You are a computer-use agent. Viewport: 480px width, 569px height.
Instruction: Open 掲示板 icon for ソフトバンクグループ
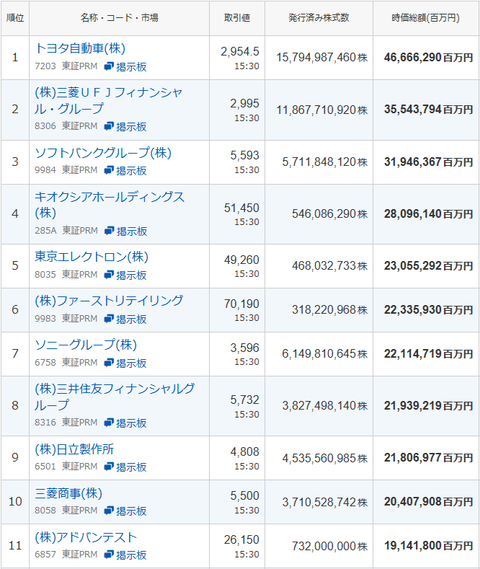coord(125,170)
